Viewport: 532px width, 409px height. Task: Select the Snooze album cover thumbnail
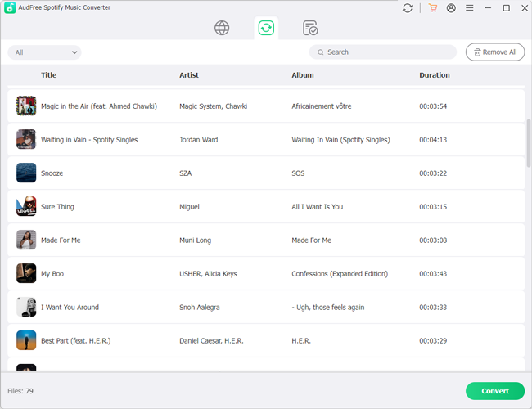click(26, 173)
